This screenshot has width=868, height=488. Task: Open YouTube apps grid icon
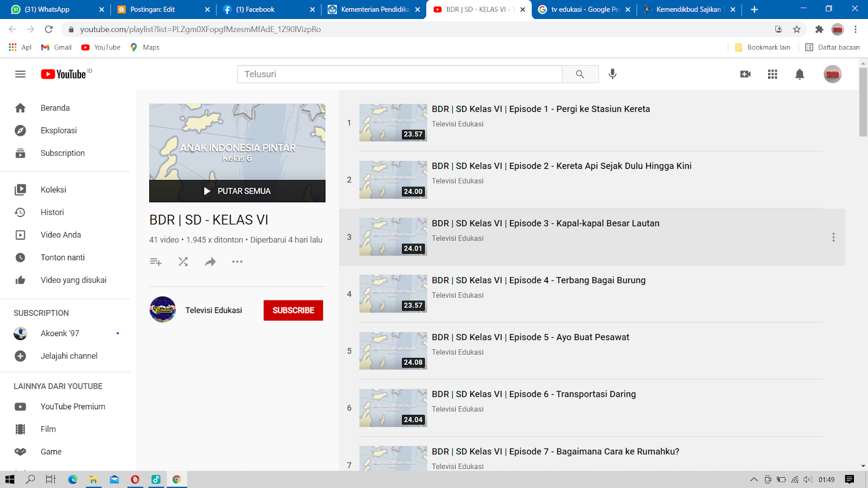[x=773, y=74]
